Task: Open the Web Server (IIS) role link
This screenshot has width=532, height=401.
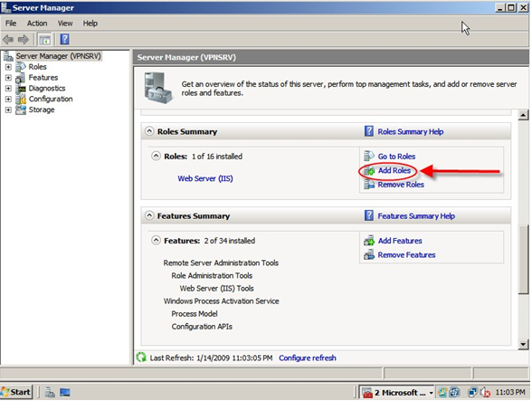Action: click(x=205, y=178)
